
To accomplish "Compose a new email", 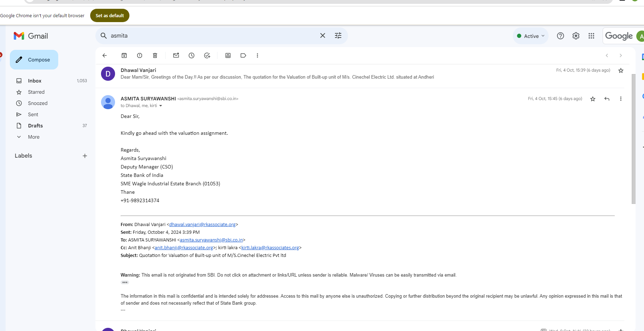I will [34, 60].
